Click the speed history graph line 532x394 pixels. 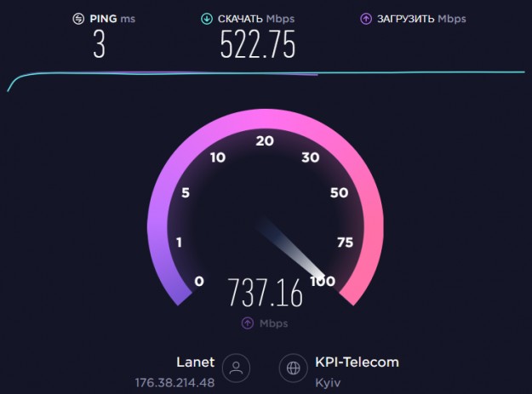pyautogui.click(x=266, y=73)
